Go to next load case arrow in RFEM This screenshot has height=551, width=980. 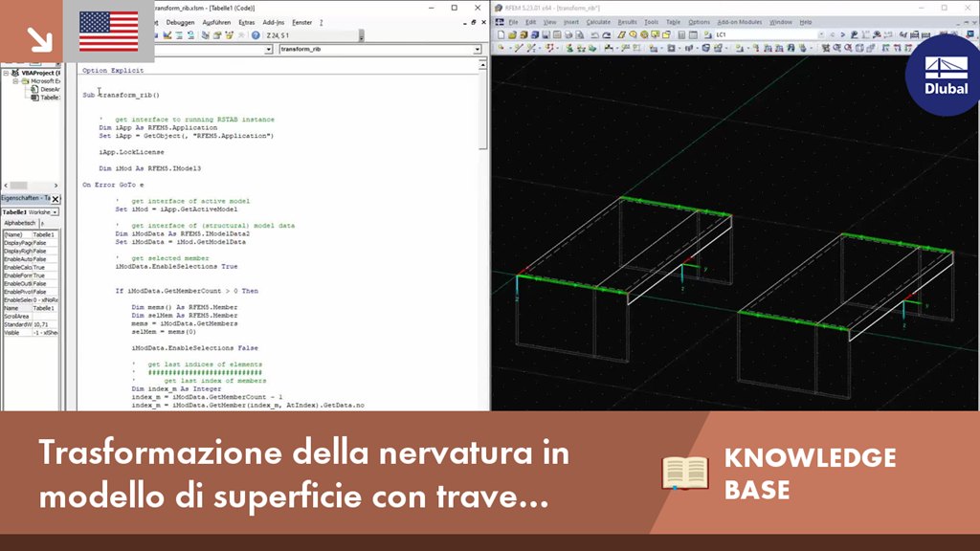(842, 35)
